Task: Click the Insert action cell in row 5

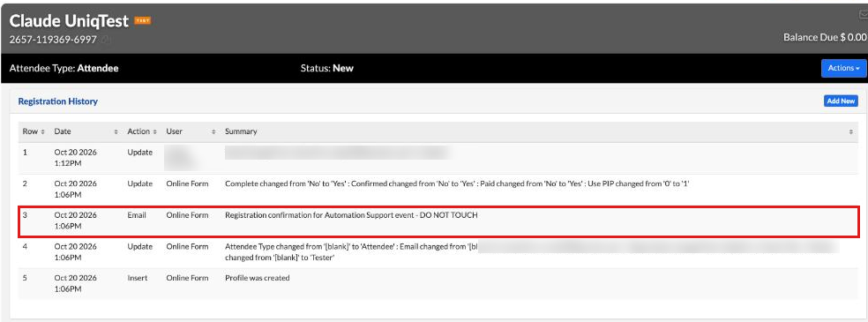Action: tap(138, 278)
